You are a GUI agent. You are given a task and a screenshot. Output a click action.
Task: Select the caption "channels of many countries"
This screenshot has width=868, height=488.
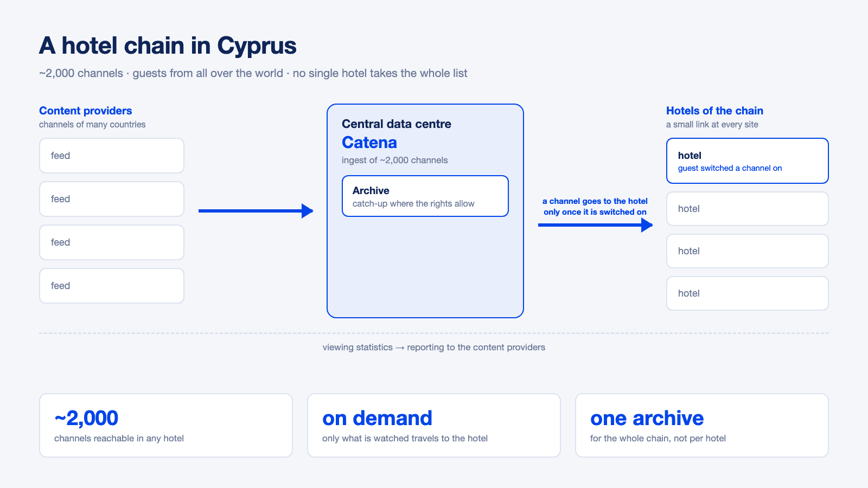click(x=92, y=124)
